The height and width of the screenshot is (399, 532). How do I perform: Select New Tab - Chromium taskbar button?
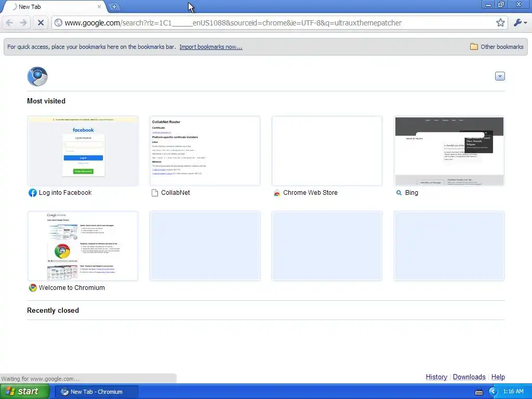point(96,392)
